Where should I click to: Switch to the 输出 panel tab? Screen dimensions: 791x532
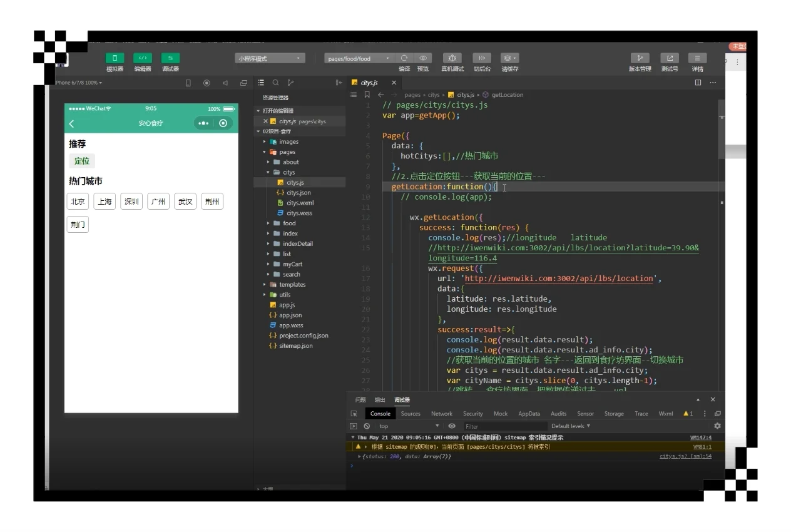coord(380,400)
